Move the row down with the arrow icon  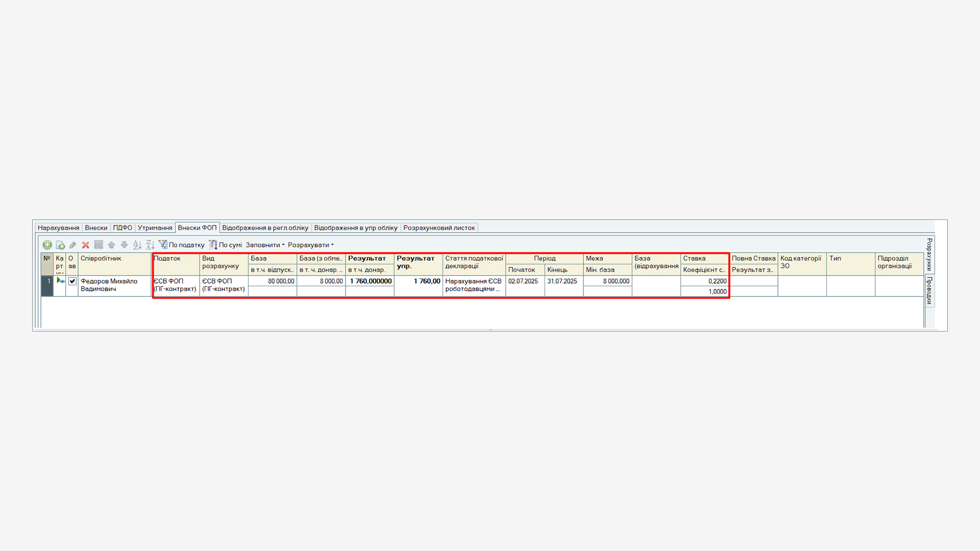[x=124, y=245]
